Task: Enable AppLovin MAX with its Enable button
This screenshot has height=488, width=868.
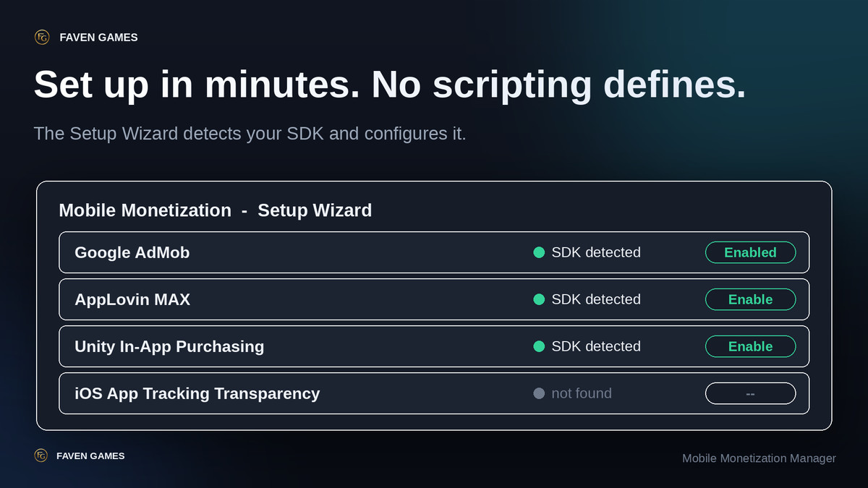Action: point(750,299)
